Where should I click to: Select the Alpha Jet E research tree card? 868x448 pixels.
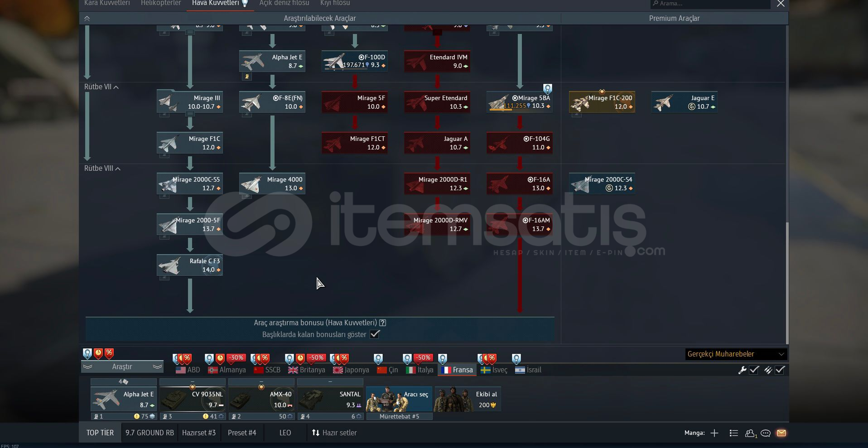click(272, 61)
